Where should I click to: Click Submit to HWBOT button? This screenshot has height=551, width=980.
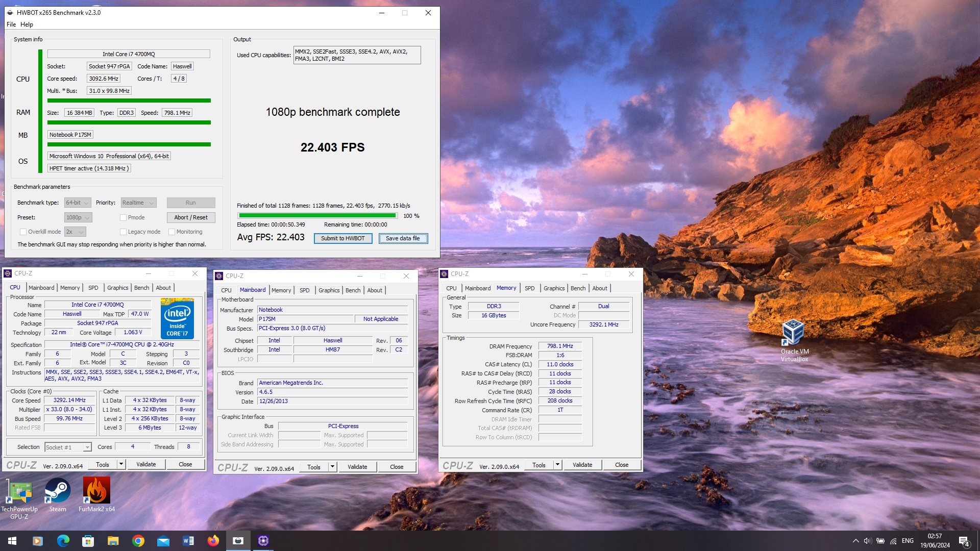343,238
